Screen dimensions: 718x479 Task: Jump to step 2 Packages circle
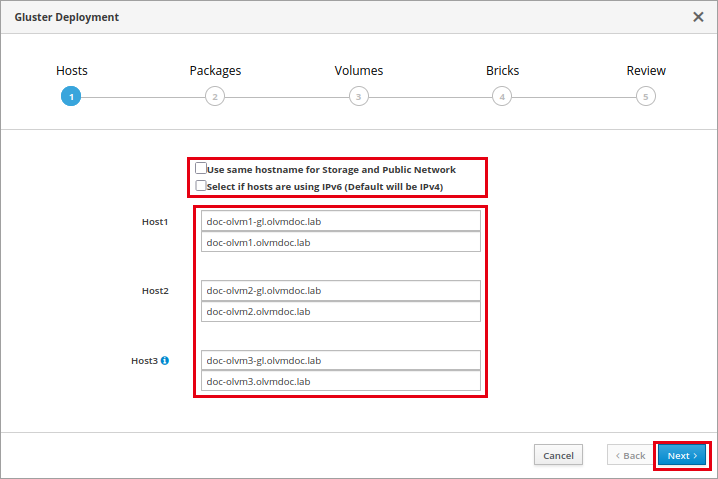click(215, 96)
